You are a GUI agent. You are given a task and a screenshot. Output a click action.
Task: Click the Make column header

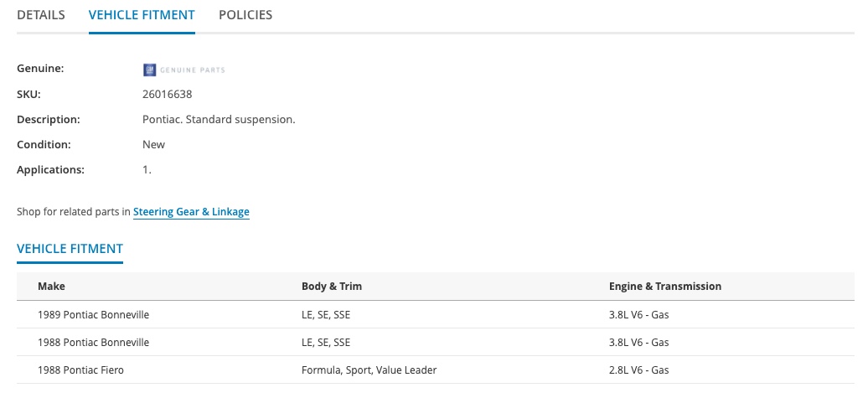point(51,287)
